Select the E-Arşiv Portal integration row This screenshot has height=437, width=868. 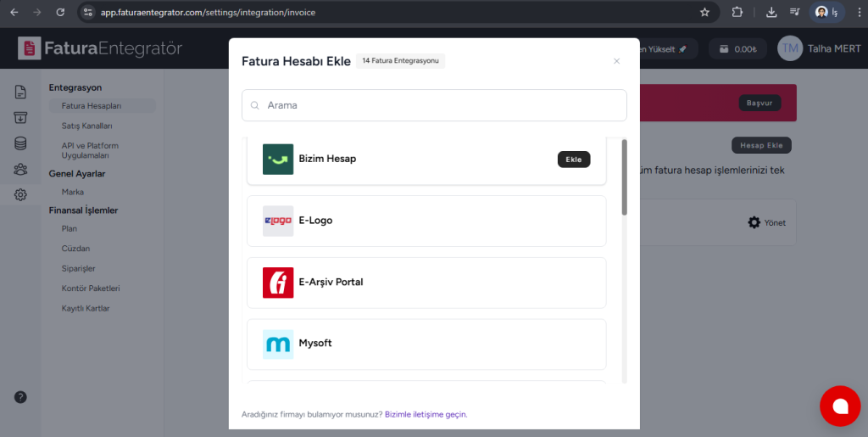(426, 283)
